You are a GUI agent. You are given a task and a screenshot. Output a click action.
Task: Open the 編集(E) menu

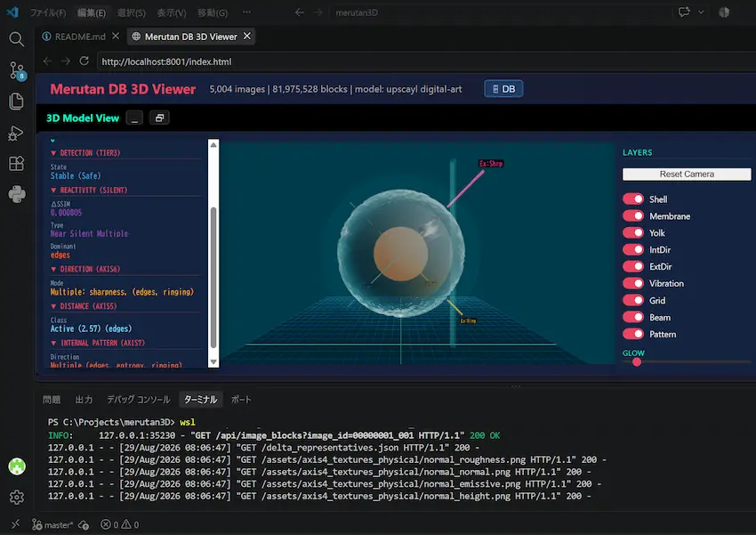point(91,12)
